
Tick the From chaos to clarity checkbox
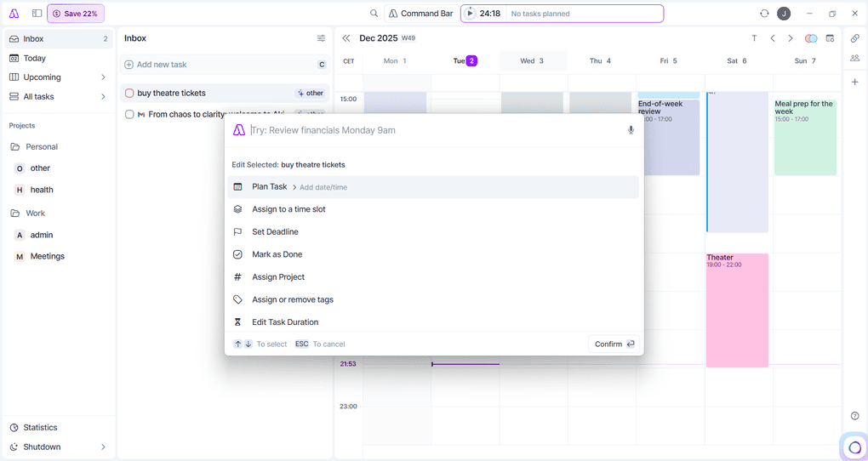click(129, 114)
